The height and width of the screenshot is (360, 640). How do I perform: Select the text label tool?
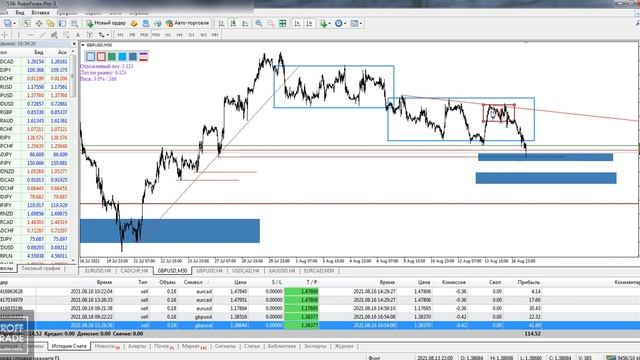(x=89, y=35)
